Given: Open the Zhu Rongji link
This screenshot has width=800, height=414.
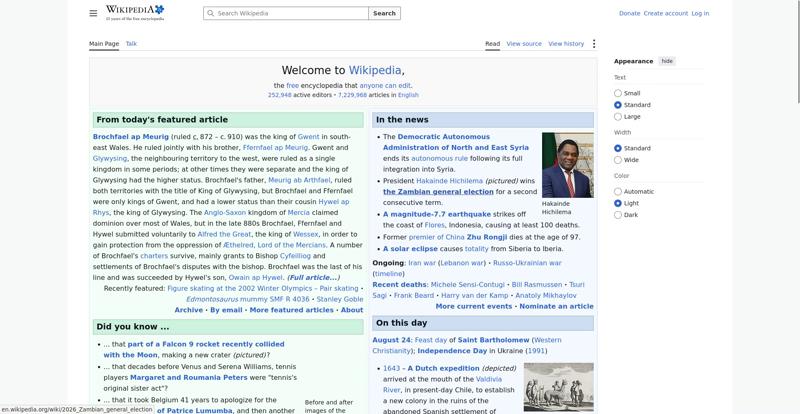Looking at the screenshot, I should coord(487,237).
